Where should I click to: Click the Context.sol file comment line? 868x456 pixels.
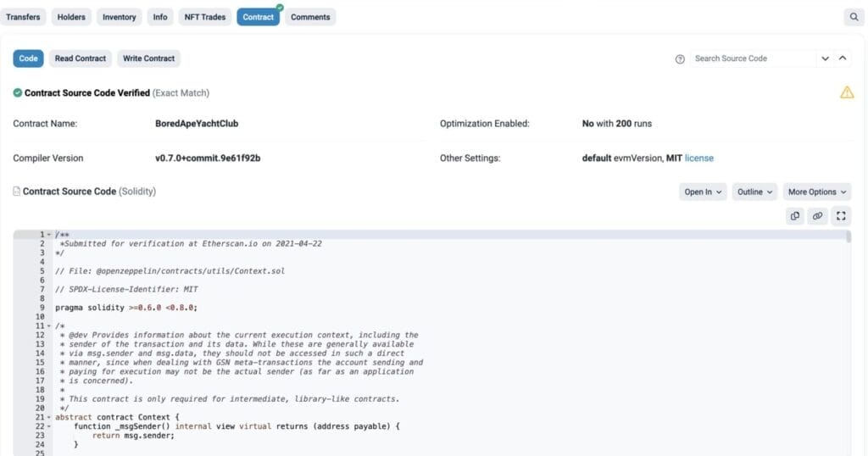170,271
